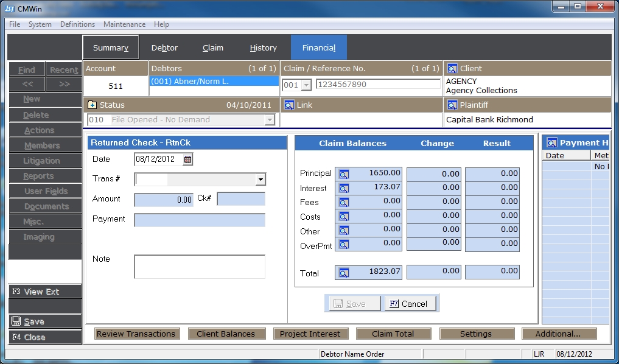Click the lookup icon next to Principal
This screenshot has width=619, height=364.
tap(344, 174)
